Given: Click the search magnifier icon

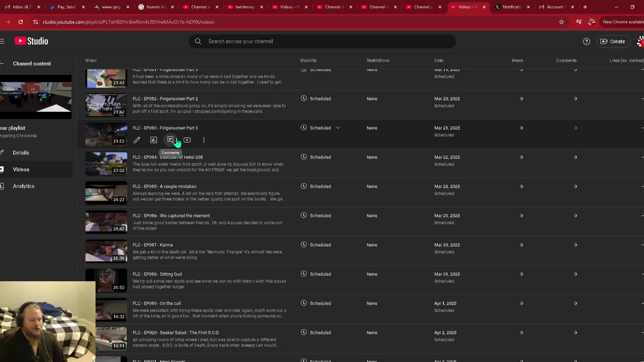Looking at the screenshot, I should tap(198, 41).
